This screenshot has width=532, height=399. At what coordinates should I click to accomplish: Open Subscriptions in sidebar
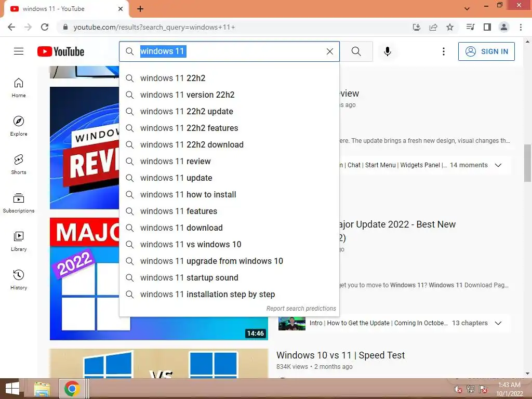click(19, 203)
